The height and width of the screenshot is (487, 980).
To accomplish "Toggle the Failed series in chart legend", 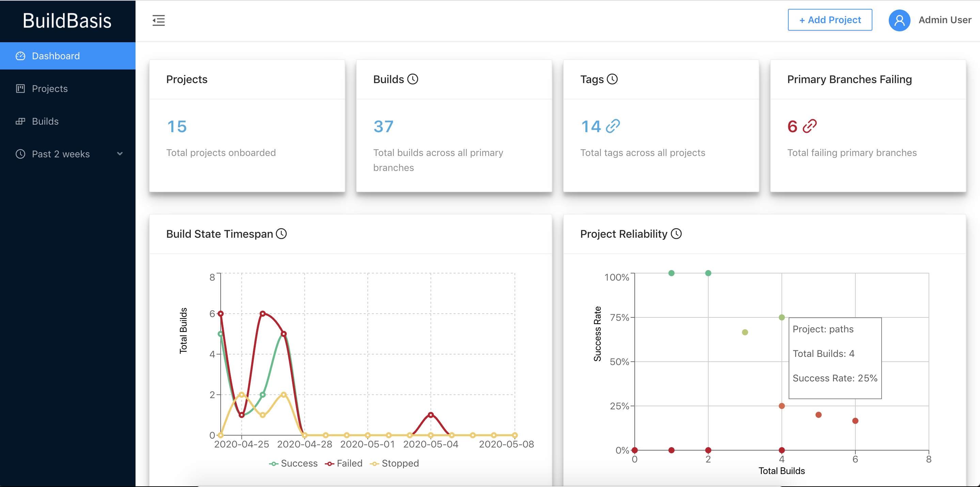I will tap(344, 464).
